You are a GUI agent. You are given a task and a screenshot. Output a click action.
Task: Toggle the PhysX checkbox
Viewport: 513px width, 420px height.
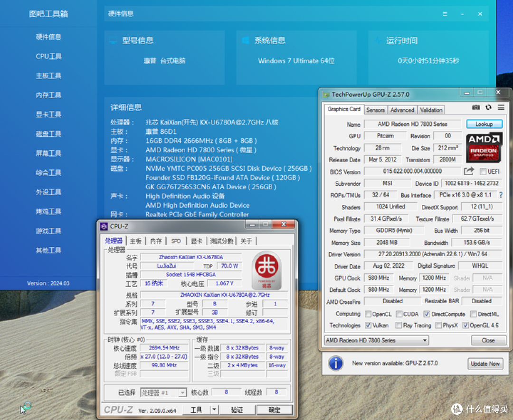tap(438, 325)
